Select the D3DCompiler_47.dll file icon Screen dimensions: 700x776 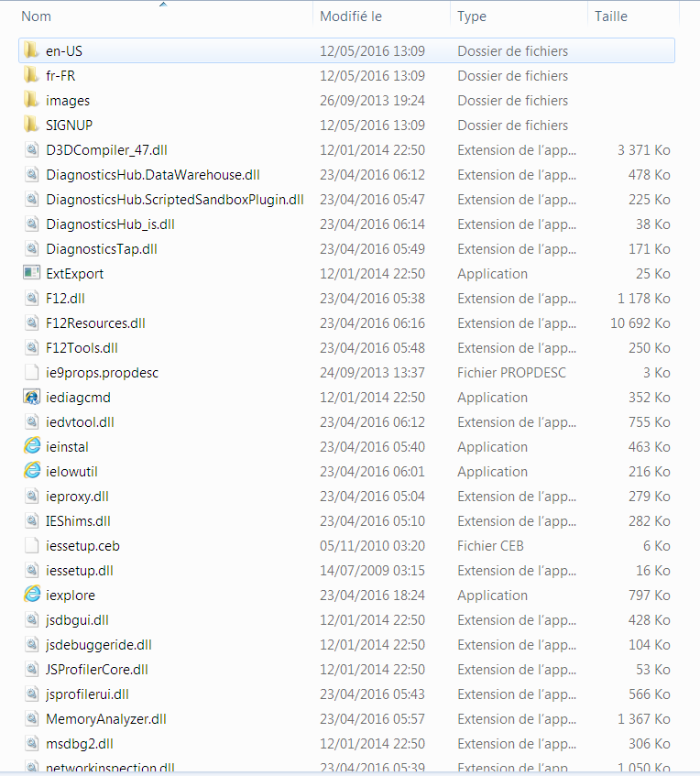[x=32, y=149]
